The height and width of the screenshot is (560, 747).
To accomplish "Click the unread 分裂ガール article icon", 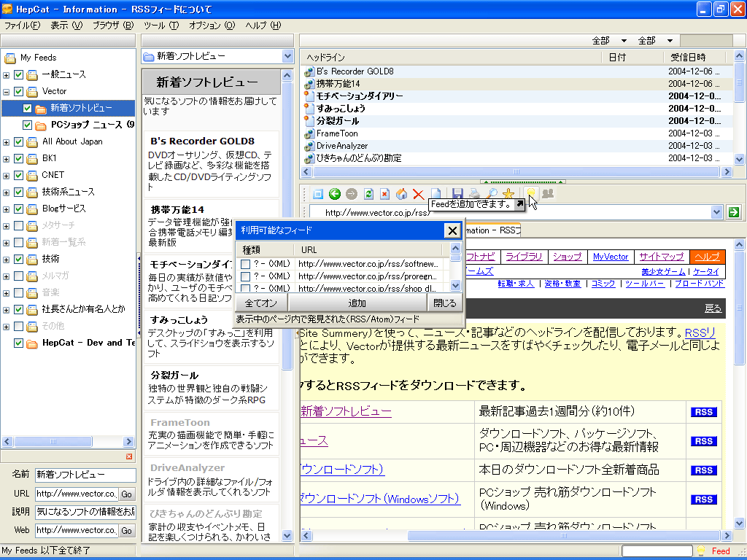I will (309, 121).
